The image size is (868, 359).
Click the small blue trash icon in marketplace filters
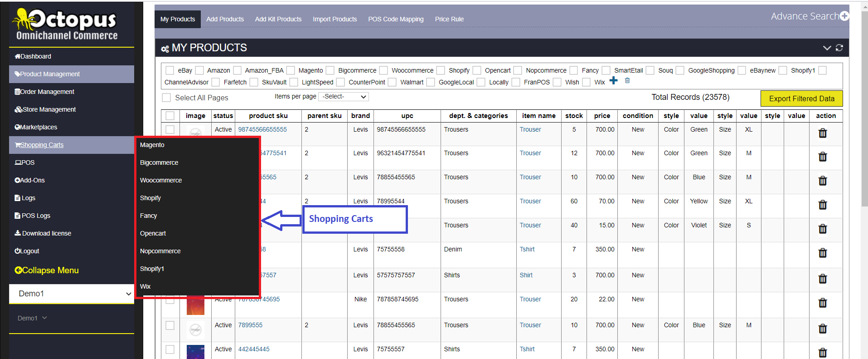[627, 81]
